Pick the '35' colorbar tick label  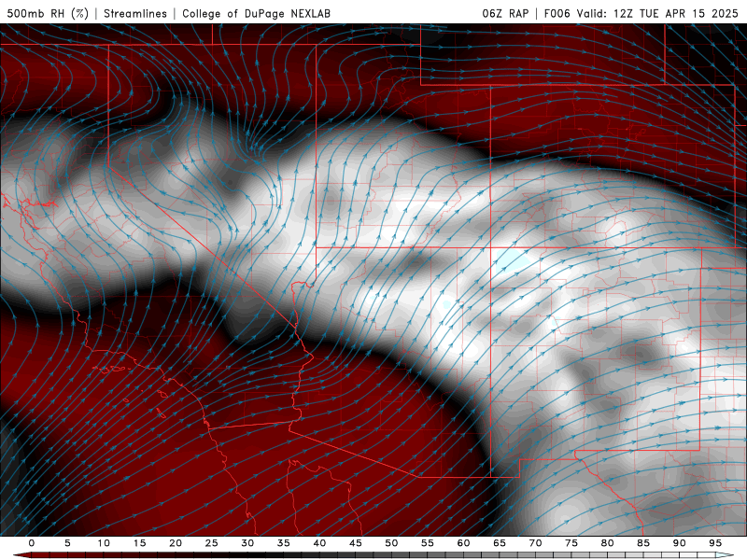click(x=284, y=543)
